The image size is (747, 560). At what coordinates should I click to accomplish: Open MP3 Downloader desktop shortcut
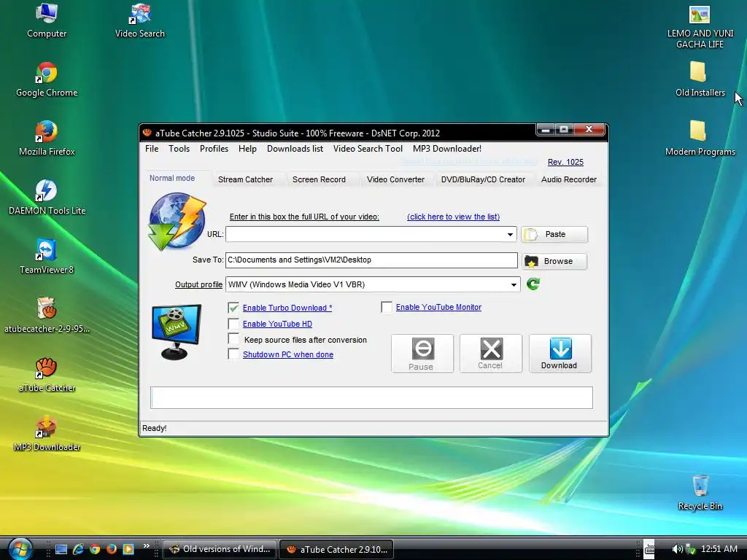[47, 434]
